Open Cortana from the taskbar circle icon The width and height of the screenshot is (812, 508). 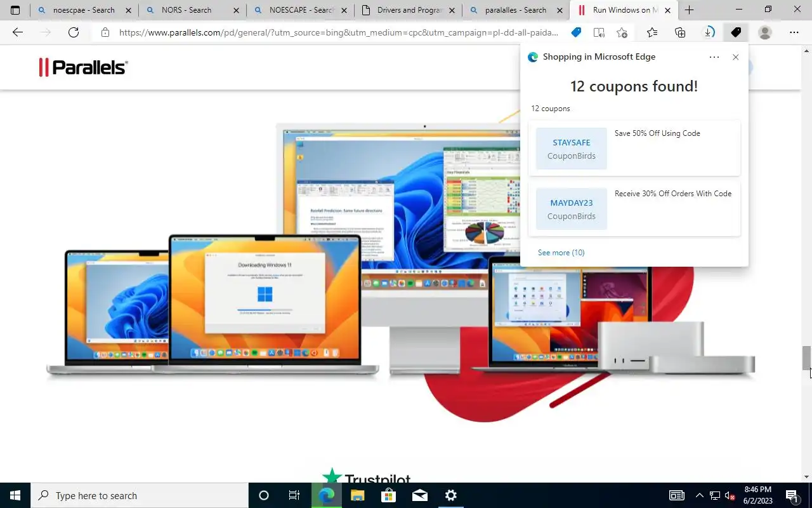click(x=264, y=495)
